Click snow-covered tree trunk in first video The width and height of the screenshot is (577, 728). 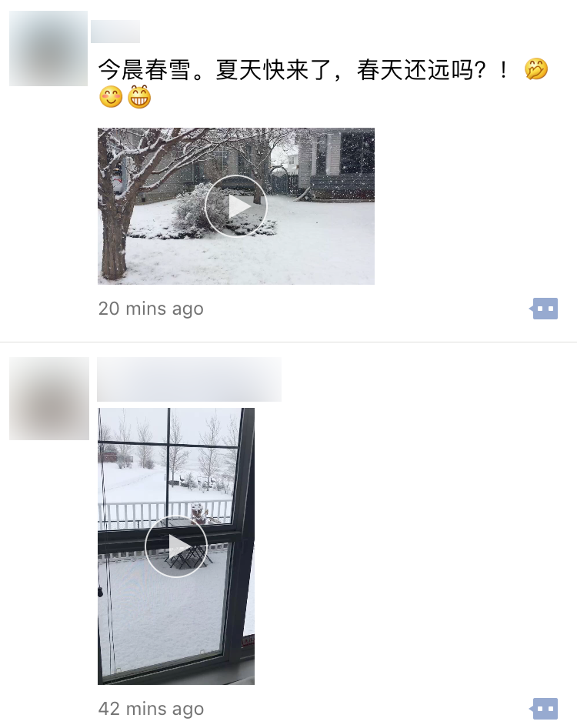click(x=114, y=242)
